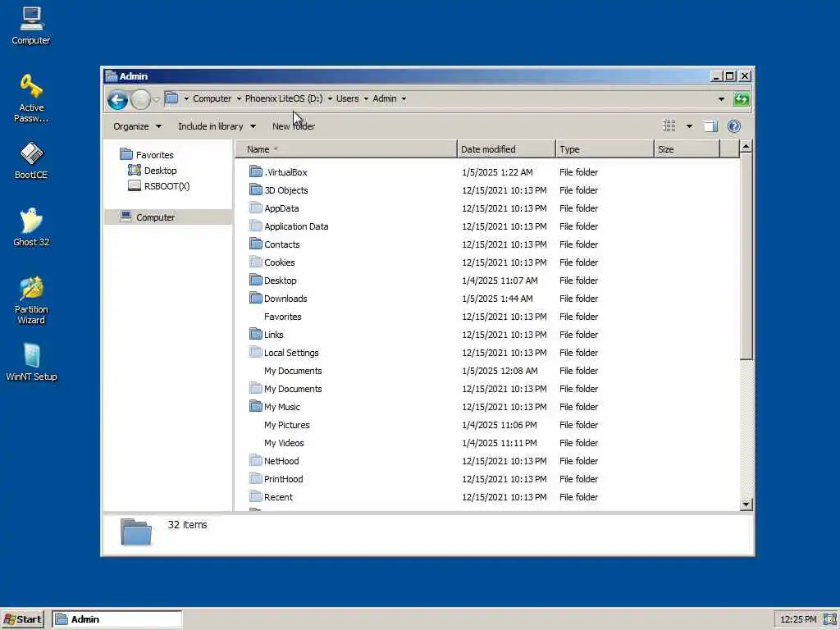Click the scrollbar down arrow
Viewport: 840px width, 630px height.
(746, 504)
